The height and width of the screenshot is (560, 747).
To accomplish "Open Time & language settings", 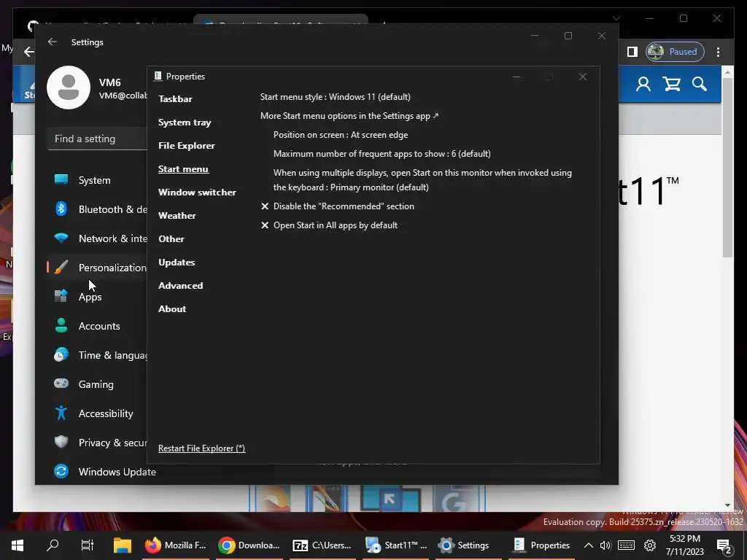I will [97, 355].
